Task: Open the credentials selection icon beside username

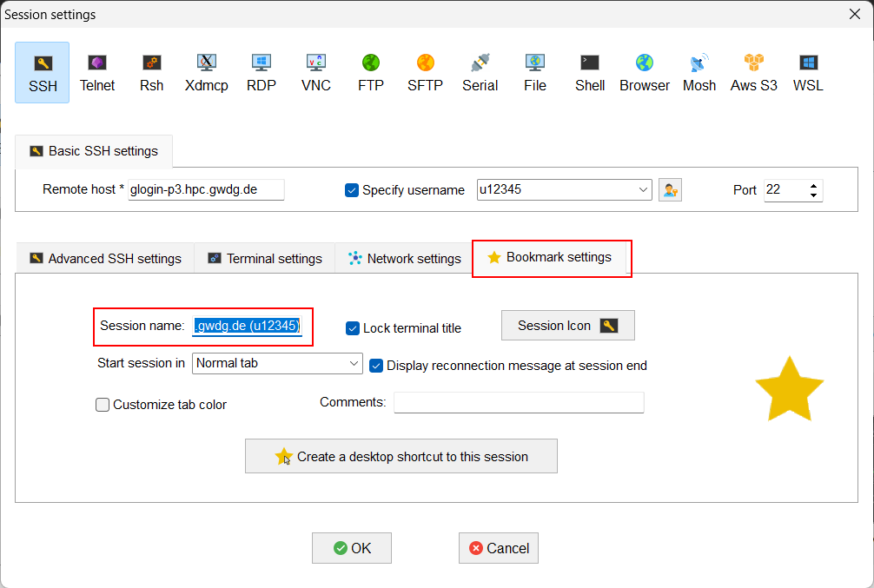Action: pyautogui.click(x=670, y=189)
